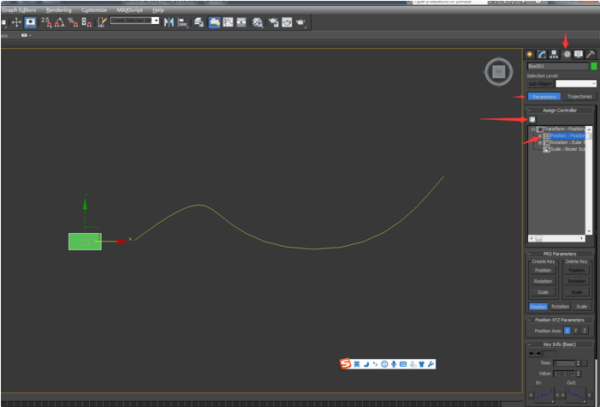
Task: Click Create Key Rotation button
Action: [543, 281]
